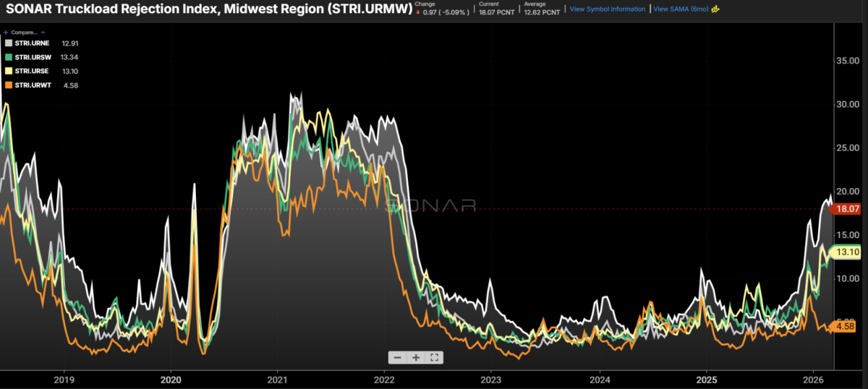Open the View SAMA (6mo) link

tap(681, 9)
